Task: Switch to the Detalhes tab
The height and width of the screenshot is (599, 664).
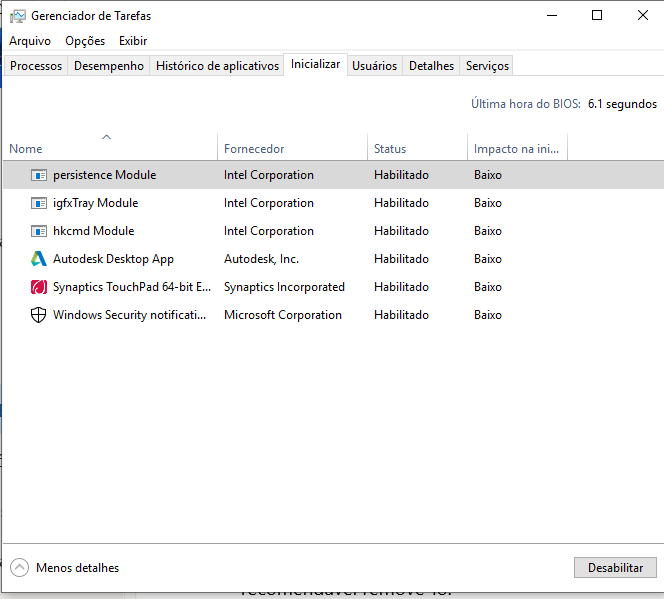Action: (431, 66)
